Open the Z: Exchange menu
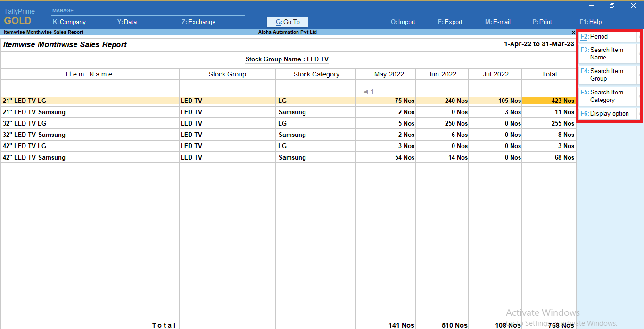 [x=198, y=22]
